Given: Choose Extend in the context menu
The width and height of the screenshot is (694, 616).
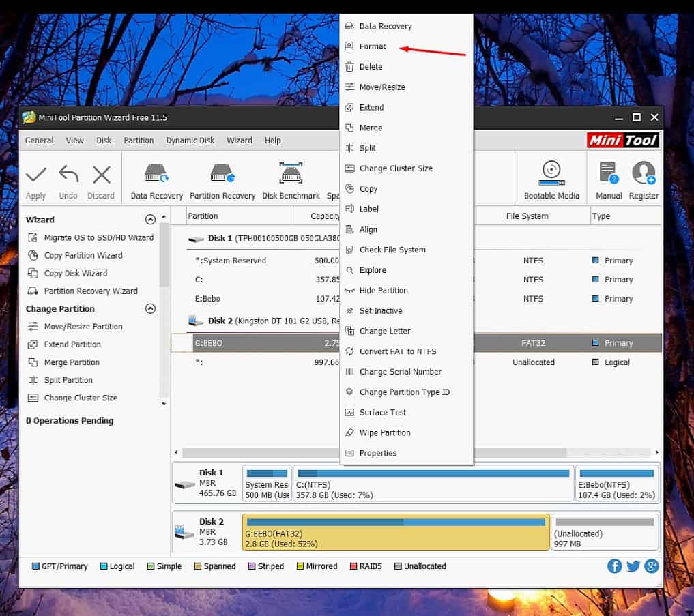Looking at the screenshot, I should pos(406,107).
